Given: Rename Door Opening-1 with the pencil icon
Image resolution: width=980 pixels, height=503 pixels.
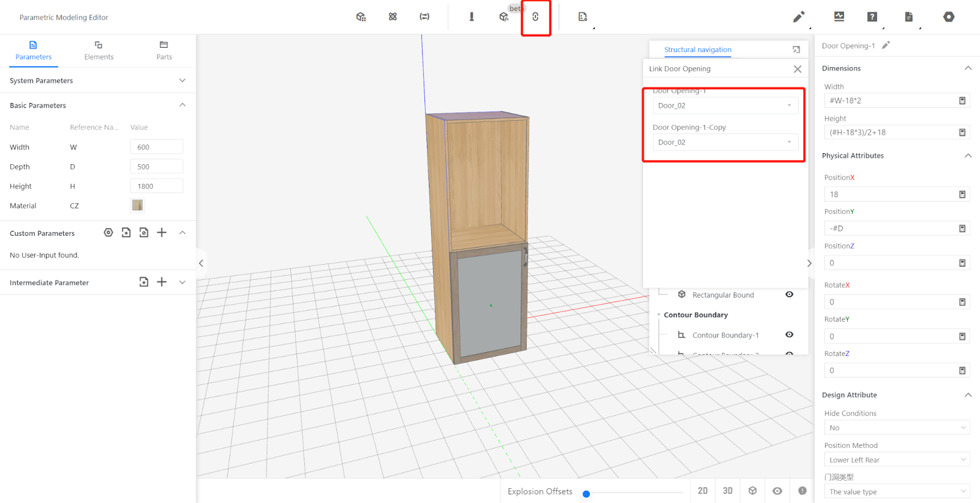Looking at the screenshot, I should 886,45.
